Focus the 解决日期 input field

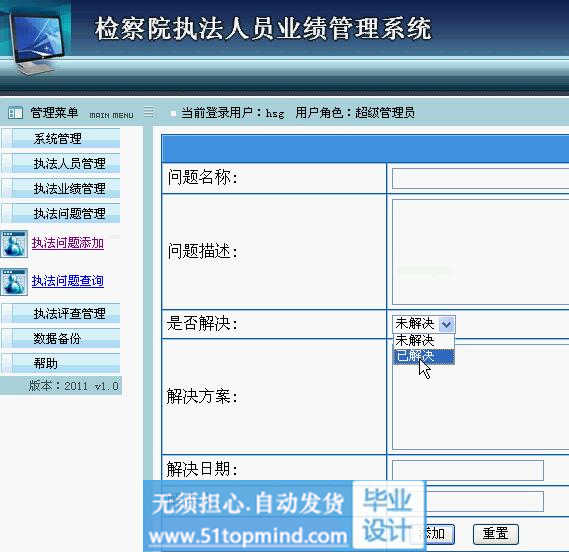468,470
